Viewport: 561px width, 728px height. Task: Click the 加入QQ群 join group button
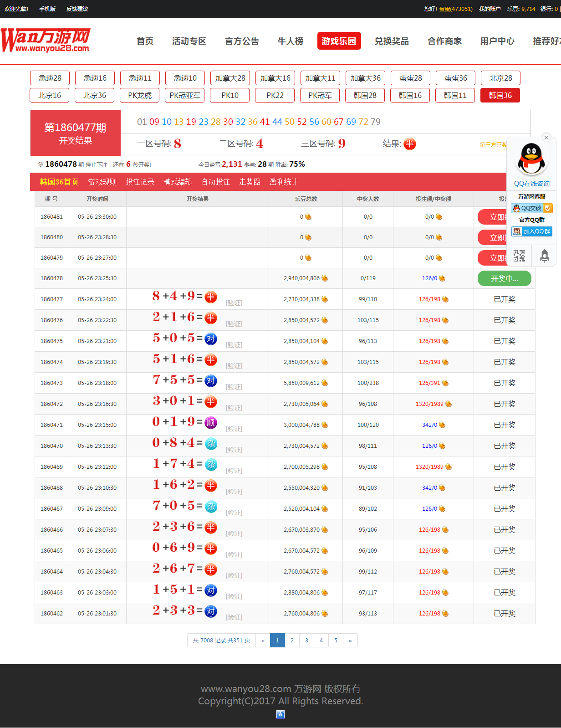531,231
